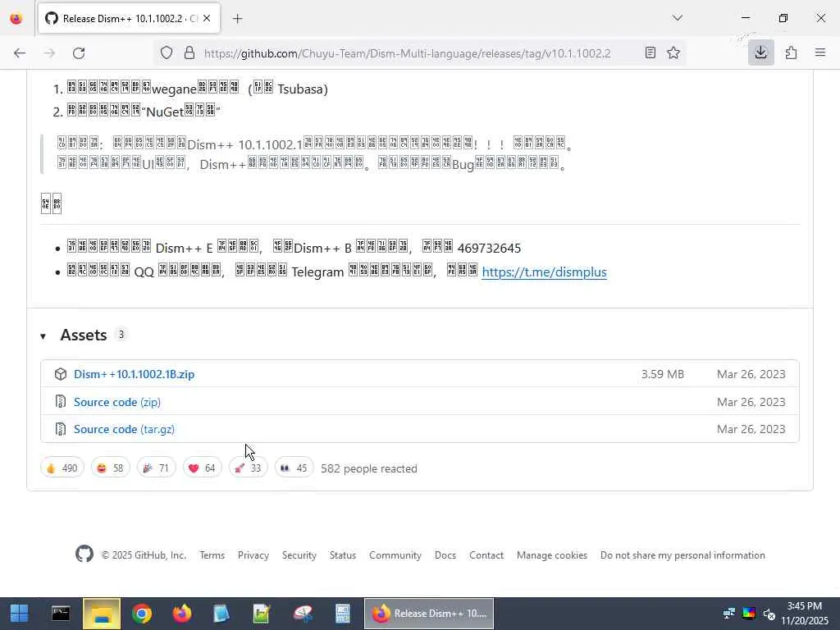Reload the current page
The height and width of the screenshot is (630, 840).
click(79, 53)
